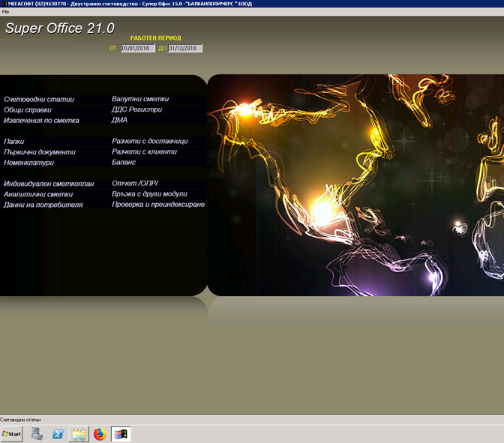This screenshot has width=504, height=443.
Task: Click the period start date field
Action: (137, 48)
